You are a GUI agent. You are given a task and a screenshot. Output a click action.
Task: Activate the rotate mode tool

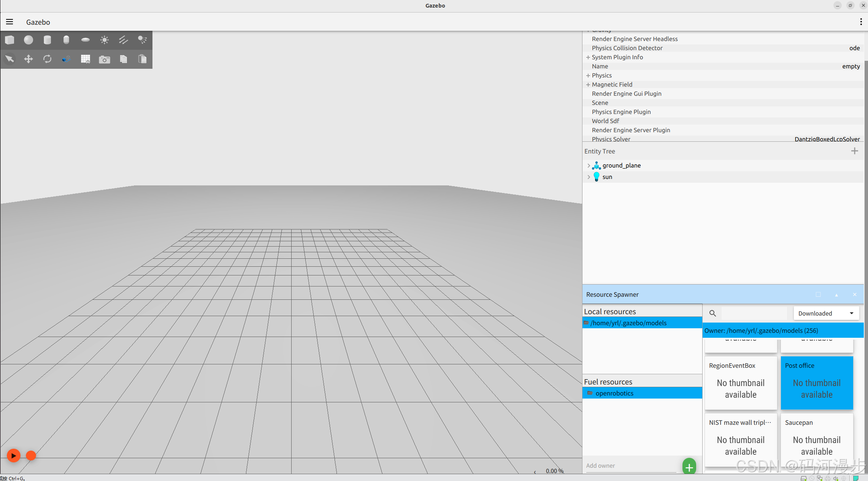point(47,59)
